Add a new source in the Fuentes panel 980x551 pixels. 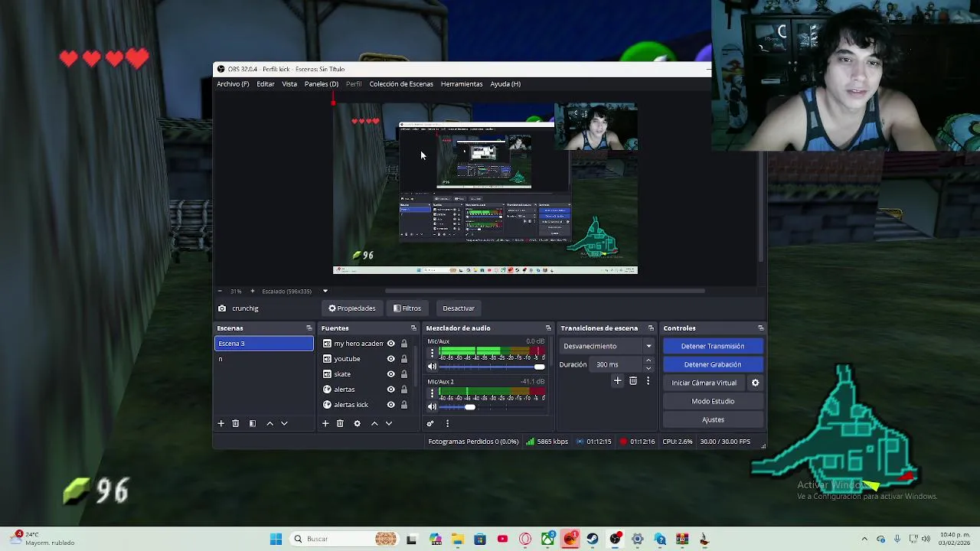(325, 423)
